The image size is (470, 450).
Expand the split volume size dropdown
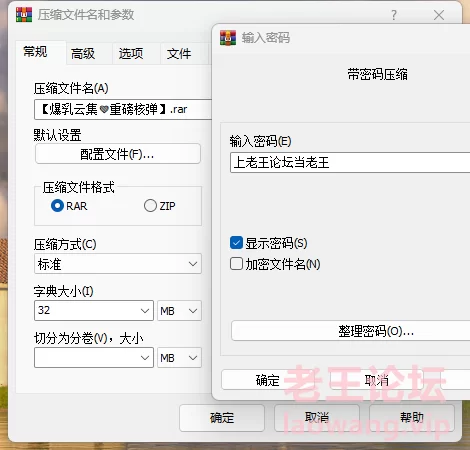pos(94,357)
